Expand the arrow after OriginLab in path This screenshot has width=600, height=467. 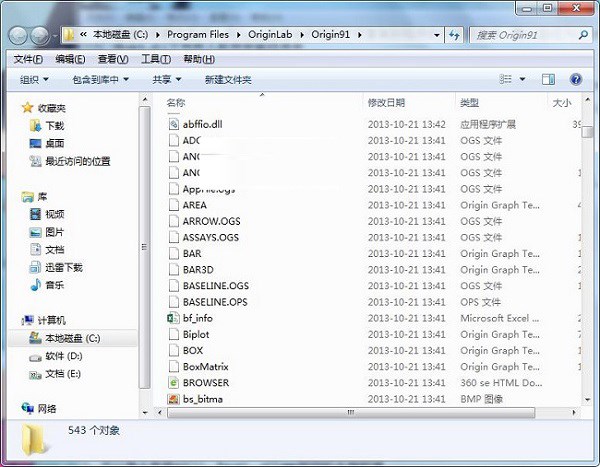[x=302, y=35]
